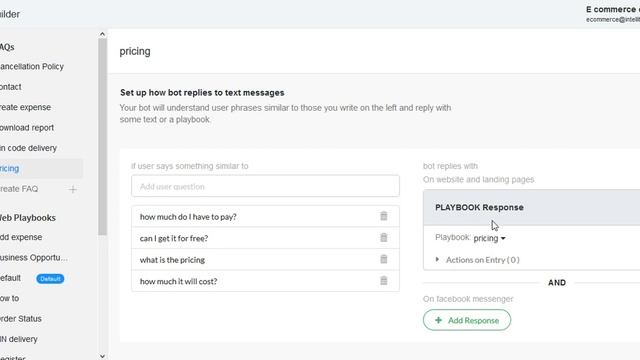Click the Add Response button
Screen dimensions: 640x360
(467, 320)
